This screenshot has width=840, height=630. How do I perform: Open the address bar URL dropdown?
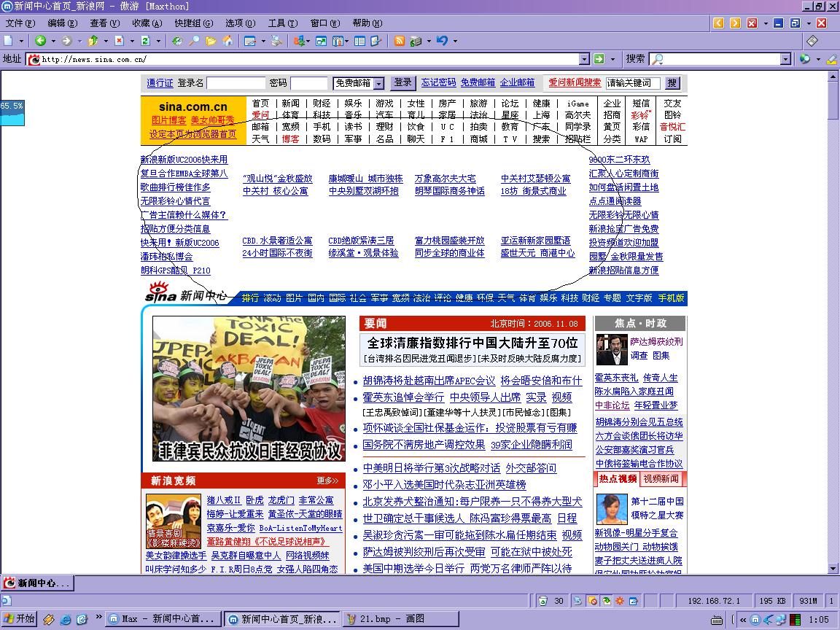pos(585,59)
